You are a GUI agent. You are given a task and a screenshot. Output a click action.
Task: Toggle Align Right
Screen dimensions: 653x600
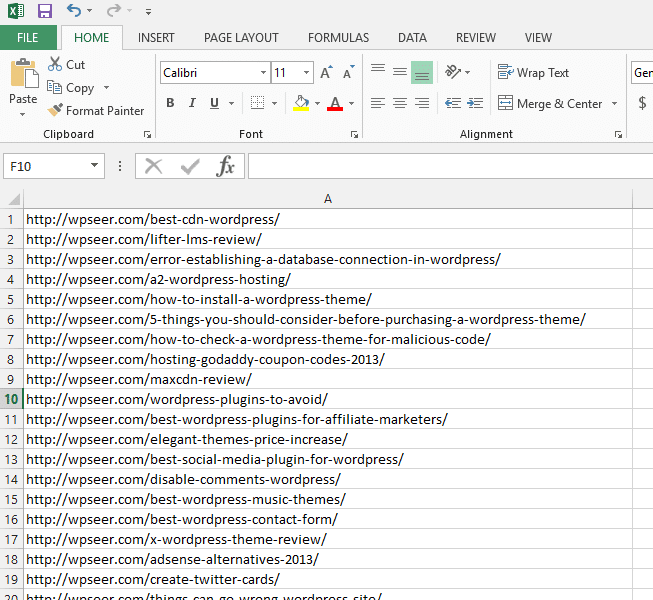coord(422,103)
